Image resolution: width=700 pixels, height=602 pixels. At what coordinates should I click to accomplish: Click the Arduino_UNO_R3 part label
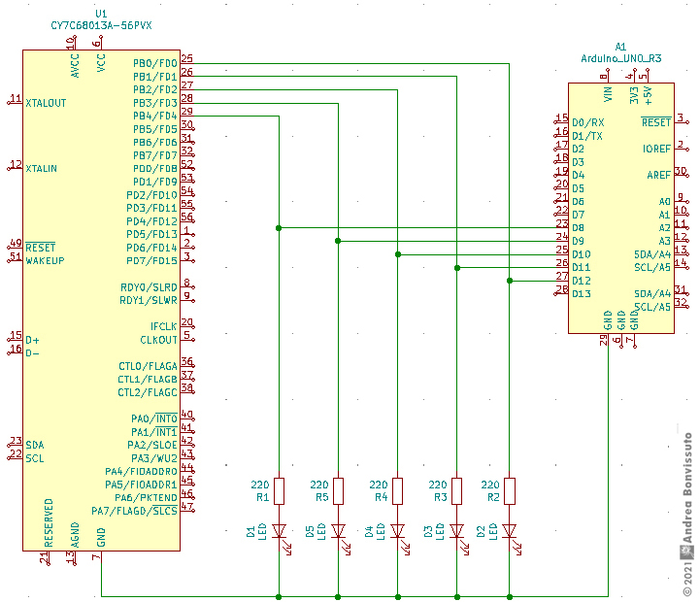[x=621, y=58]
